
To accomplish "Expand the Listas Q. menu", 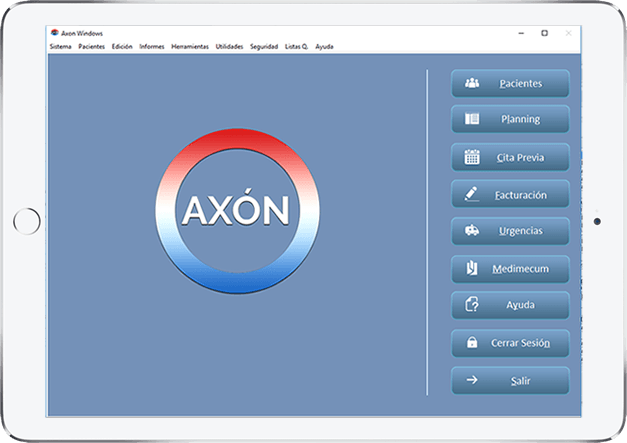I will coord(297,46).
